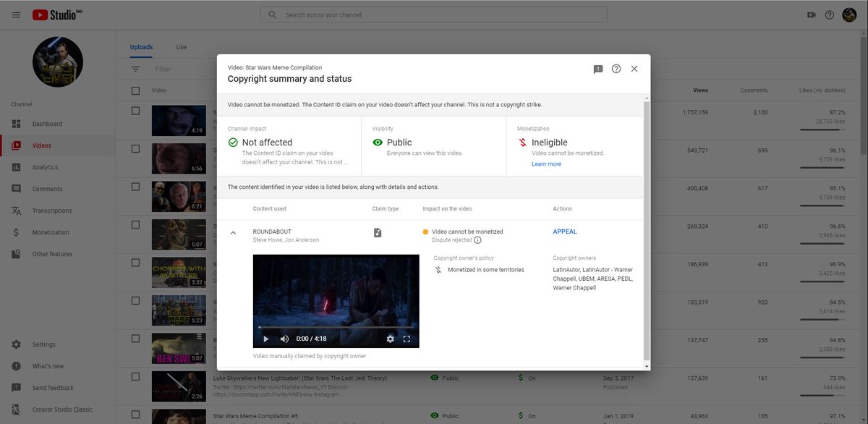Viewport: 868px width, 424px height.
Task: Click the filter icon above video list
Action: click(x=135, y=69)
